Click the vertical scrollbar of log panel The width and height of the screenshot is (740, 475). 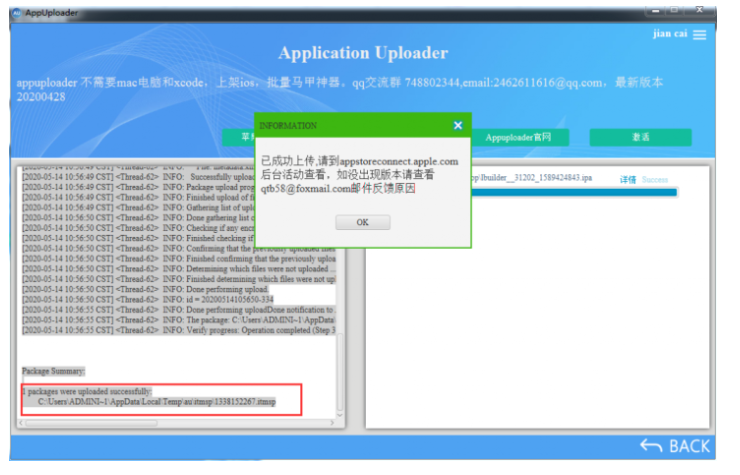pyautogui.click(x=340, y=372)
